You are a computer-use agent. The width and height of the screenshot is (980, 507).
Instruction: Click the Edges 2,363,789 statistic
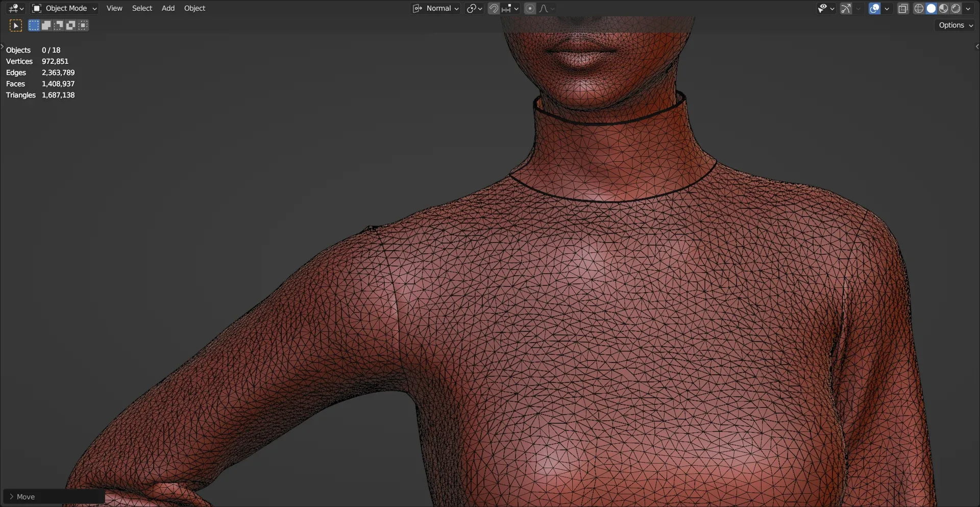(x=40, y=73)
